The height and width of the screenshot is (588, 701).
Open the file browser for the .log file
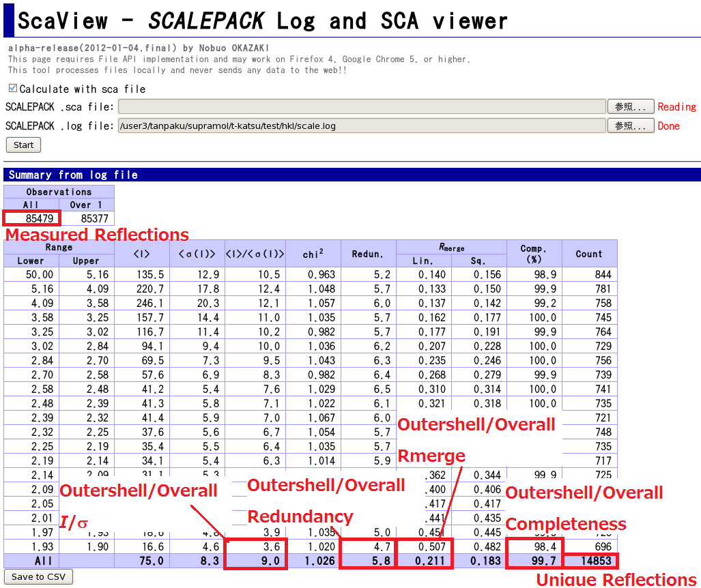630,126
